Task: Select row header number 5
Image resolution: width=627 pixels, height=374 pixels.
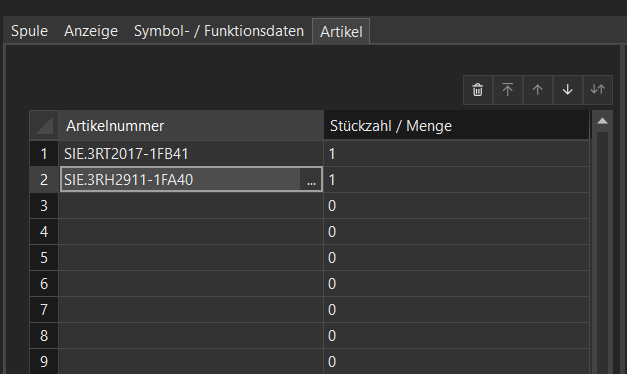Action: (44, 258)
